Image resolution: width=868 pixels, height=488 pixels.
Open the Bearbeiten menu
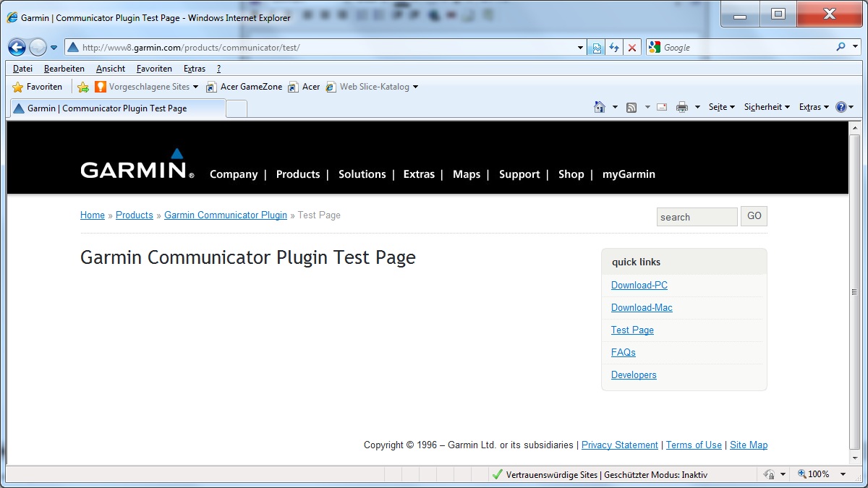click(64, 69)
